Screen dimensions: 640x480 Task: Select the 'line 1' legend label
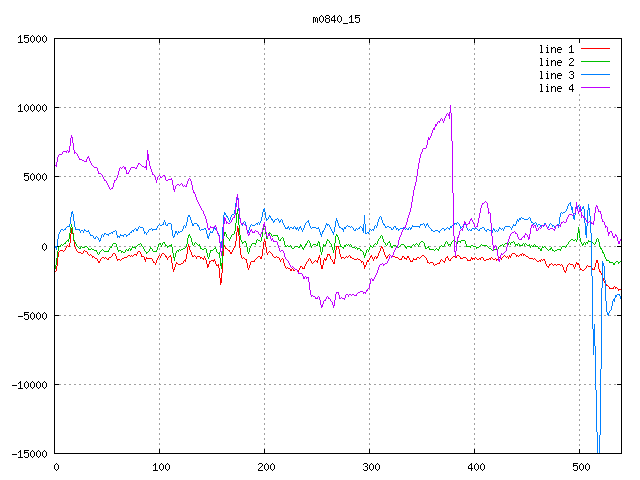coord(556,49)
